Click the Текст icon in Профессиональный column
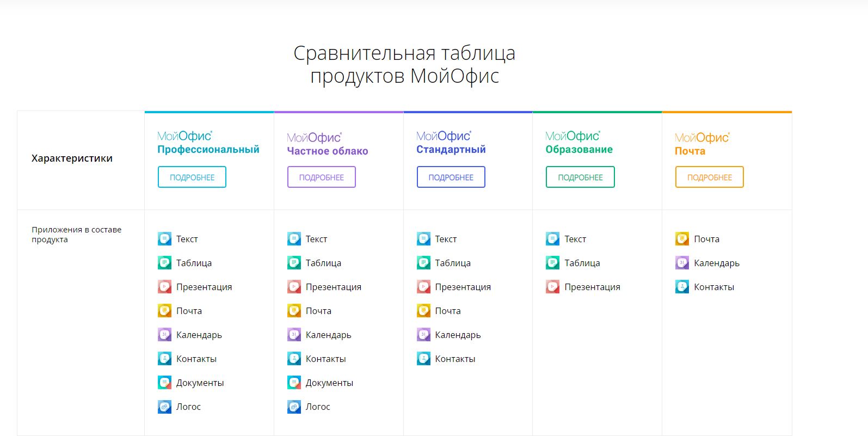This screenshot has height=436, width=868. (164, 238)
